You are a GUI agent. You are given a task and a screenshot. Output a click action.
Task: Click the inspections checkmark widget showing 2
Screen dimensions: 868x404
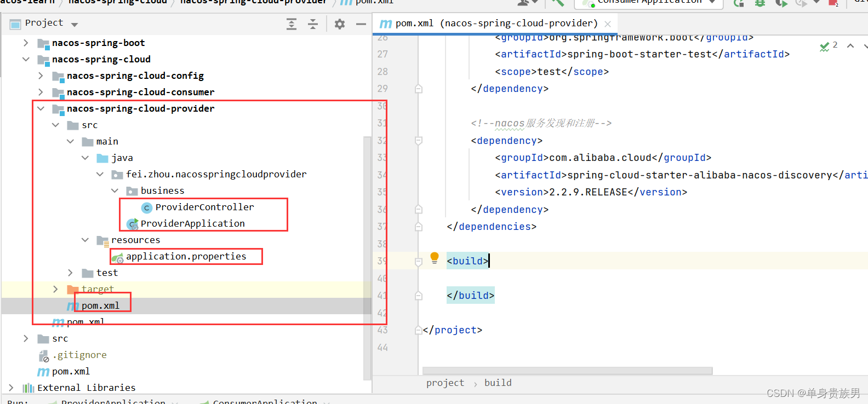coord(828,46)
